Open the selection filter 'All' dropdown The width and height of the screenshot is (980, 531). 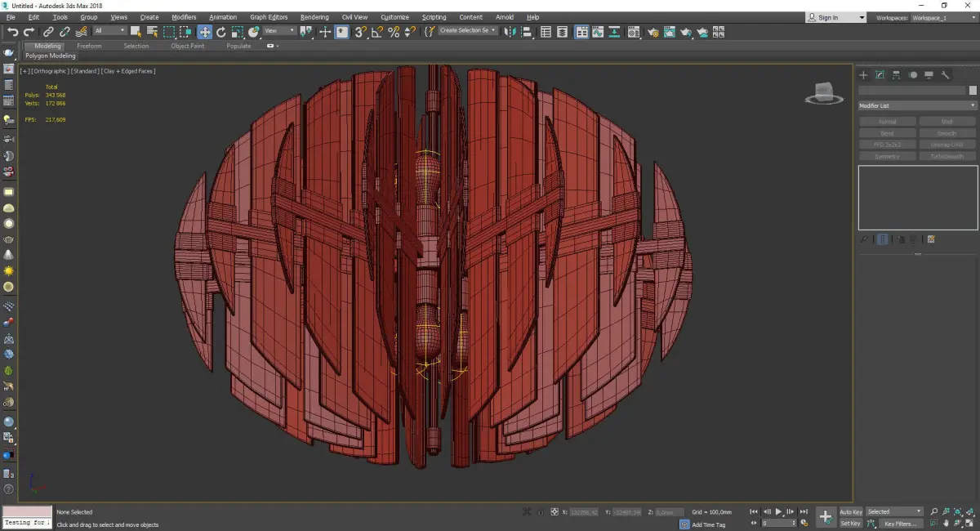click(x=109, y=31)
